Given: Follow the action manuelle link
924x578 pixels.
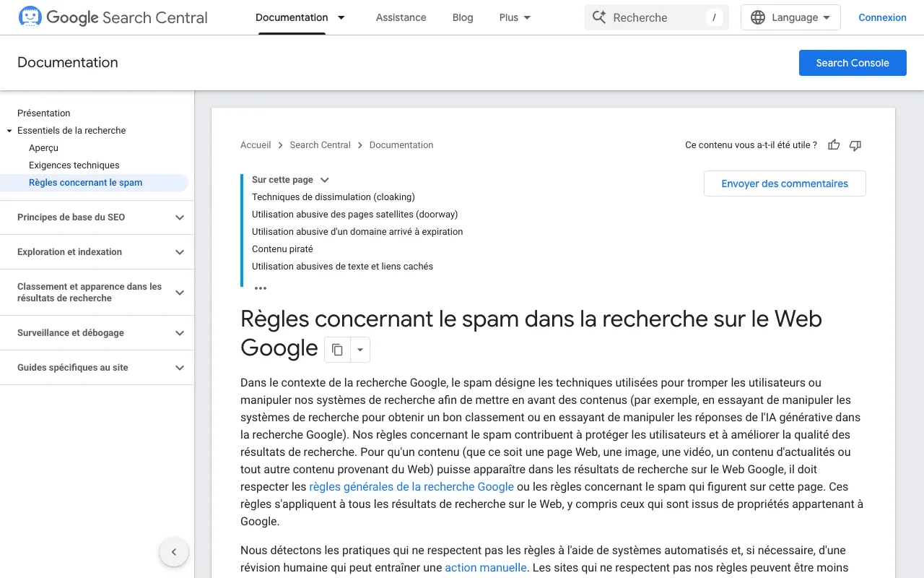Looking at the screenshot, I should 486,568.
